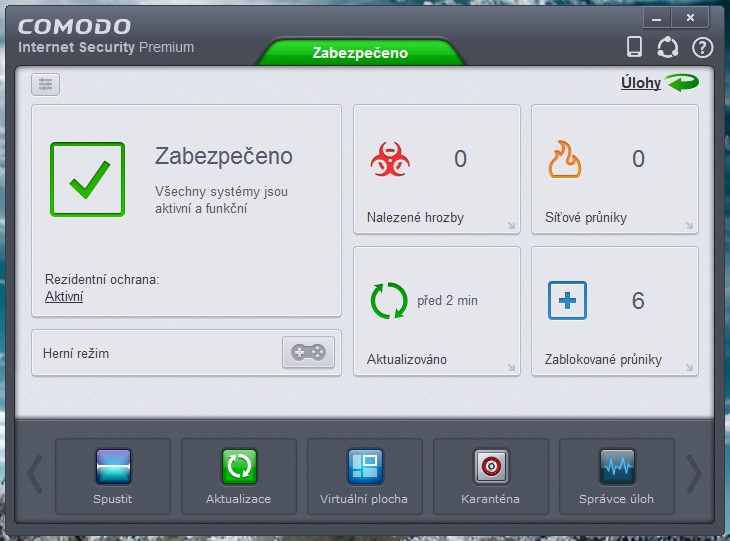
Task: Launch Správce úloh task manager
Action: 616,467
